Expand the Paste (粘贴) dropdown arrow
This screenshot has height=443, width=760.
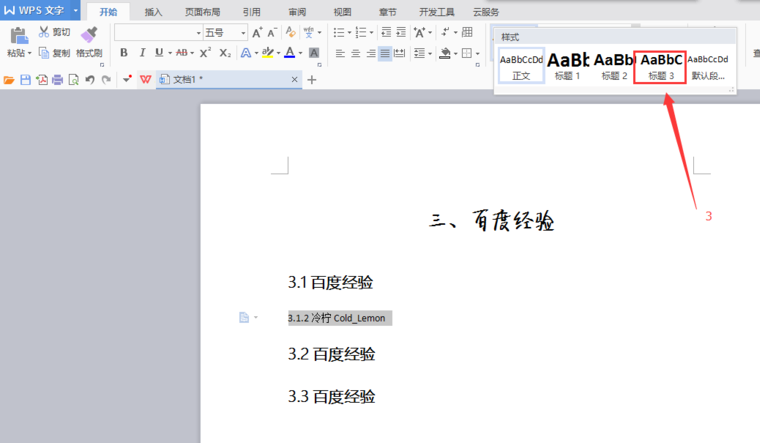pyautogui.click(x=30, y=53)
